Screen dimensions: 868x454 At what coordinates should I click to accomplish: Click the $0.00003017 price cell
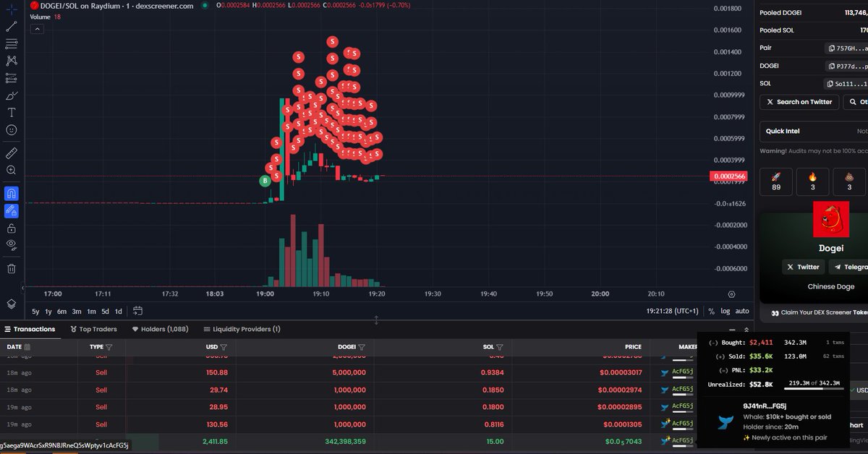(620, 372)
